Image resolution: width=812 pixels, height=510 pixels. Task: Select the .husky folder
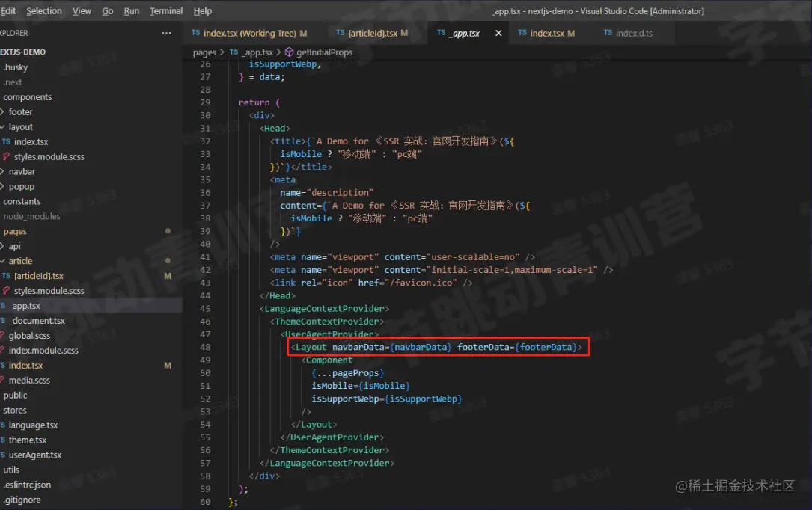coord(16,67)
